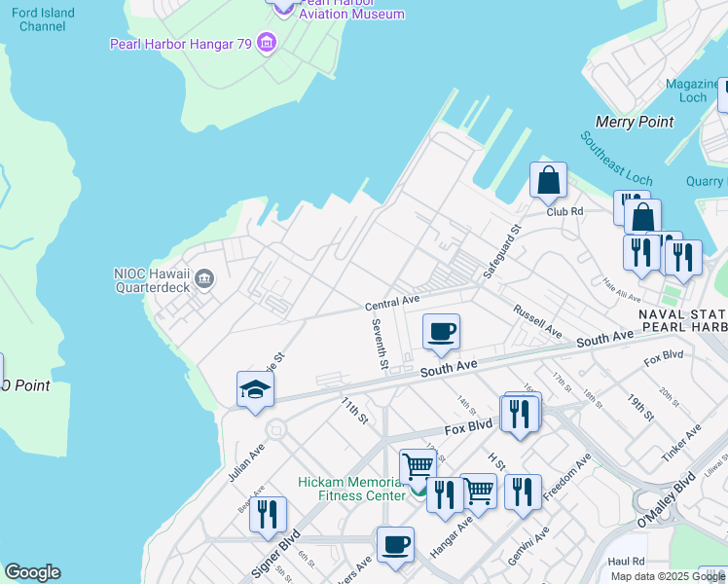The image size is (728, 584).
Task: Click the Seventh St street label
Action: point(380,344)
